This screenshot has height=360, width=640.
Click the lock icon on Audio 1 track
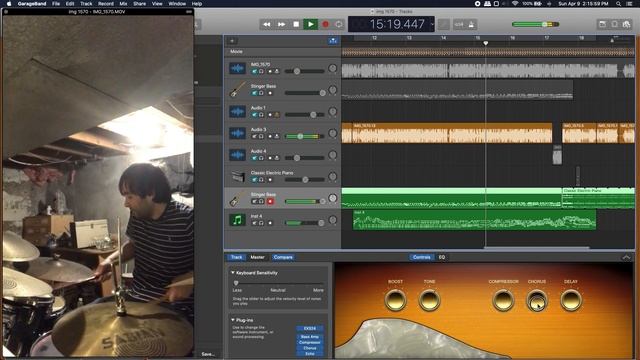point(277,115)
